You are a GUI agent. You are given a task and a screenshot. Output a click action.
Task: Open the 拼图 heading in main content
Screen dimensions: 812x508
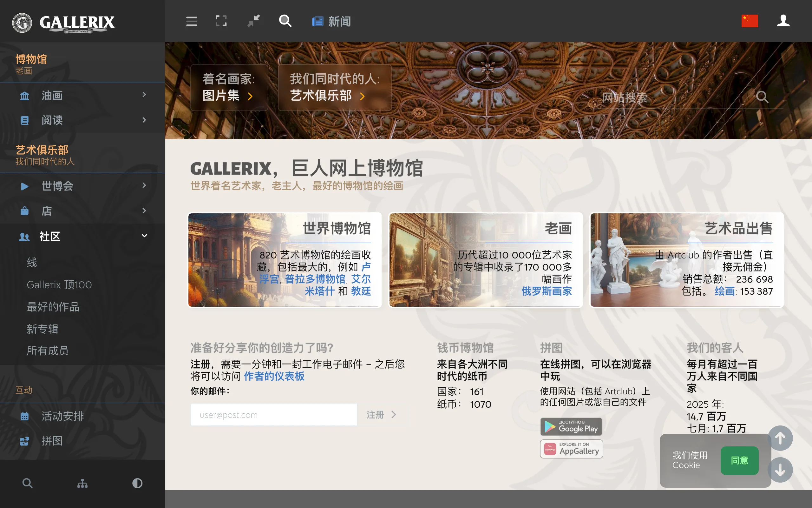(x=551, y=348)
